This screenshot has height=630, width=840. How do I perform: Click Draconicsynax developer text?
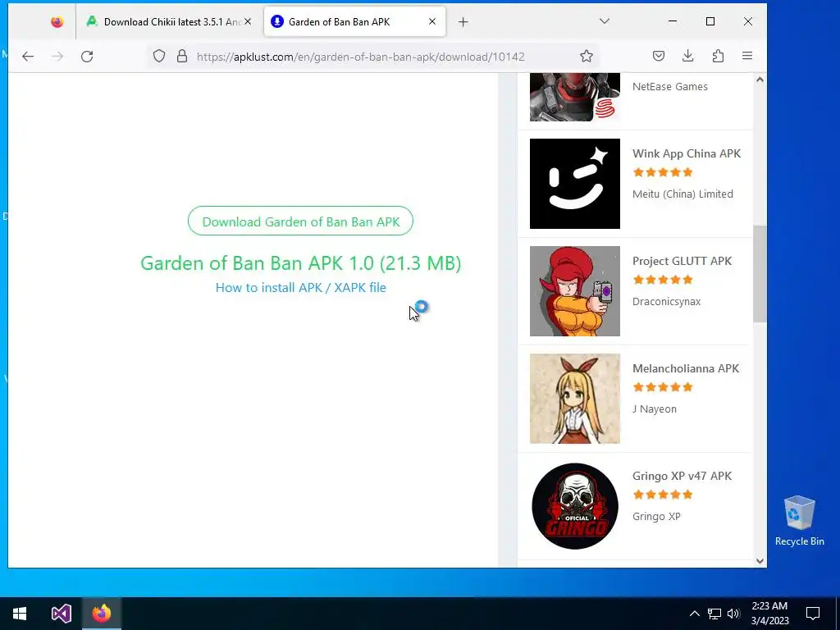pos(666,302)
